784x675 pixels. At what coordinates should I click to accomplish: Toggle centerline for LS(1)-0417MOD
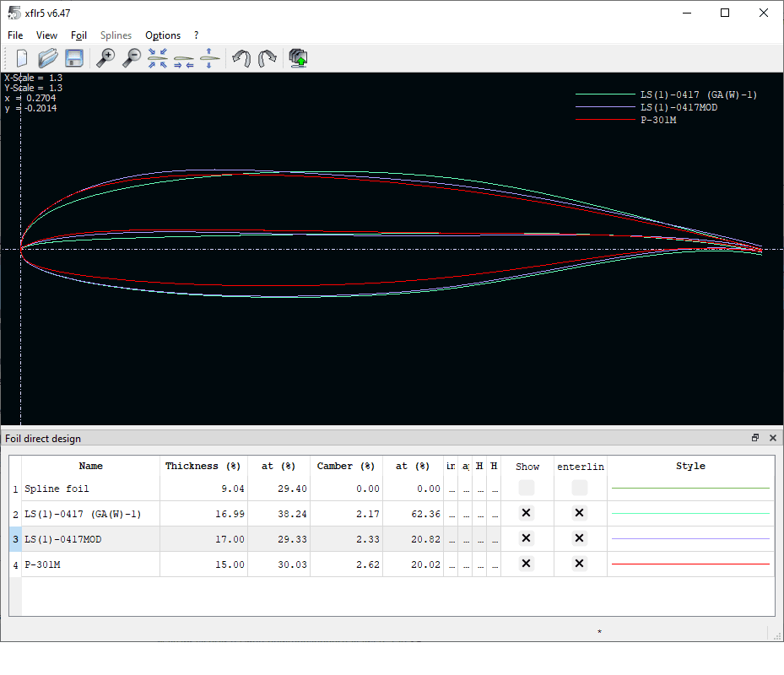pyautogui.click(x=579, y=538)
